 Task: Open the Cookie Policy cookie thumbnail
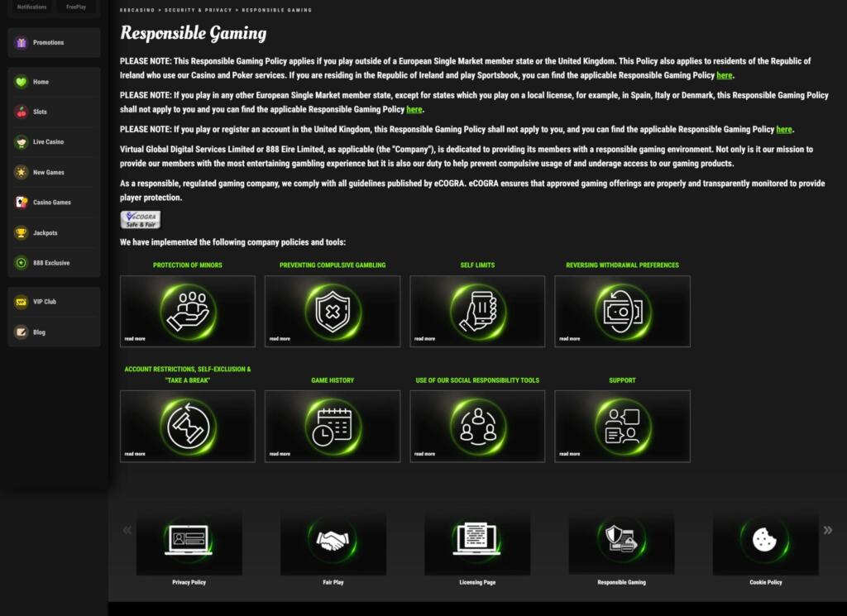pyautogui.click(x=766, y=542)
